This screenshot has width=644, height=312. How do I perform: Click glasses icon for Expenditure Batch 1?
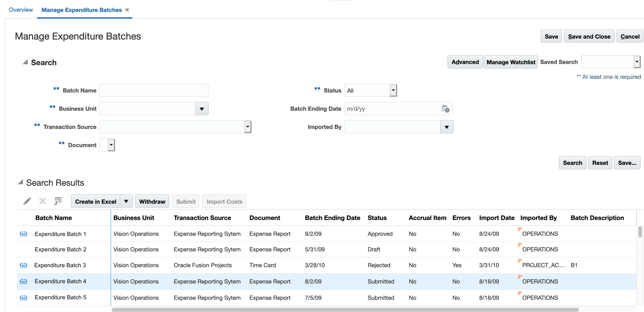point(23,234)
